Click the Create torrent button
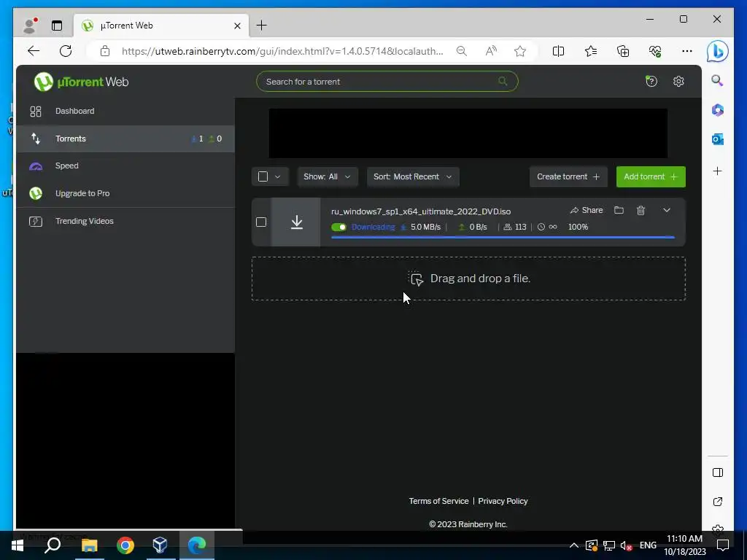Image resolution: width=747 pixels, height=560 pixels. (568, 176)
